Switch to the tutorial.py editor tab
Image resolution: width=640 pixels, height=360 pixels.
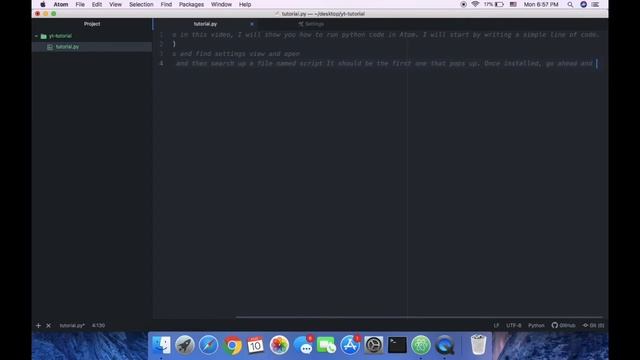(x=205, y=24)
